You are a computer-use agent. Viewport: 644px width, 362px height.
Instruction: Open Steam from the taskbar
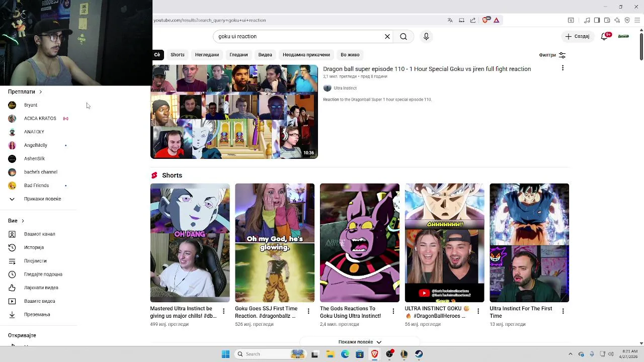point(419,354)
